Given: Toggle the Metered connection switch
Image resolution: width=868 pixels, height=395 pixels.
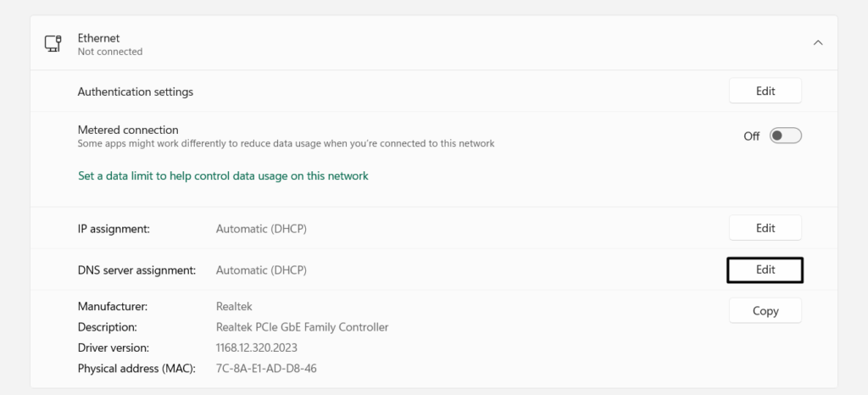Looking at the screenshot, I should click(786, 136).
